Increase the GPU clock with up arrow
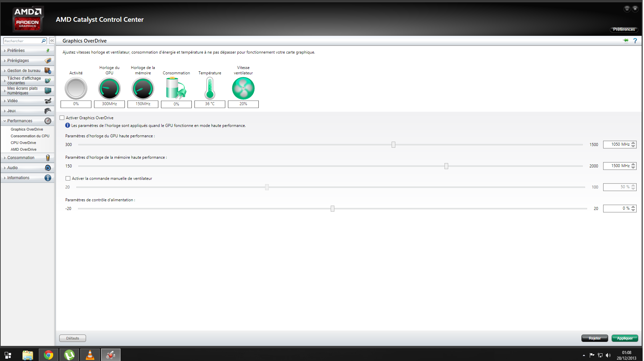The image size is (644, 361). 633,143
